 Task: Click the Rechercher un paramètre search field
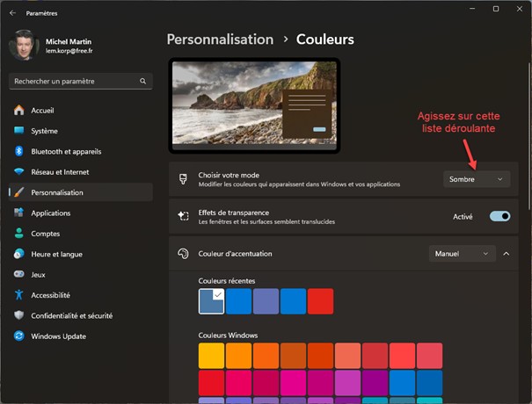75,81
